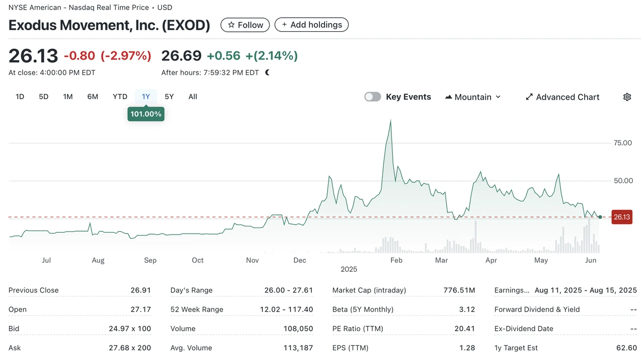This screenshot has height=362, width=644.
Task: Switch to the 5Y time range tab
Action: 169,96
